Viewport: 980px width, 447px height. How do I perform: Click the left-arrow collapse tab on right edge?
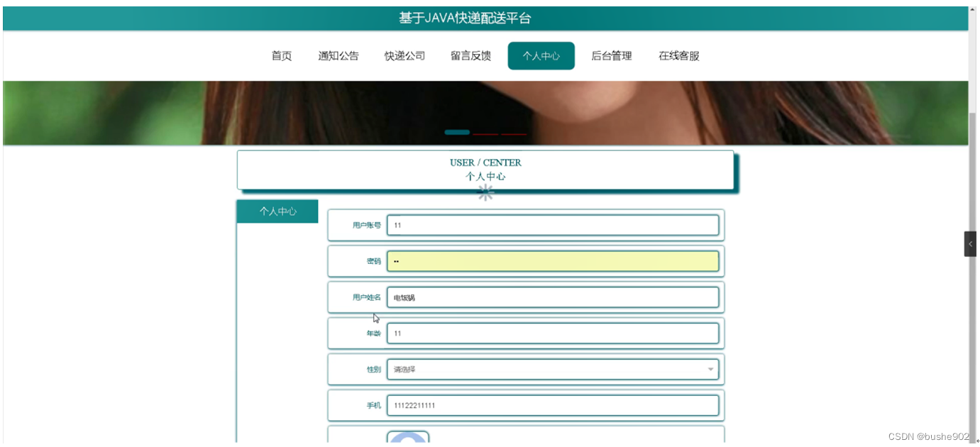tap(971, 243)
